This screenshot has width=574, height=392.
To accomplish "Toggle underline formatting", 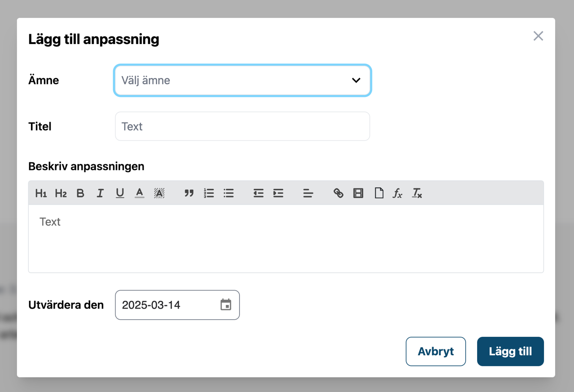I will [x=120, y=193].
